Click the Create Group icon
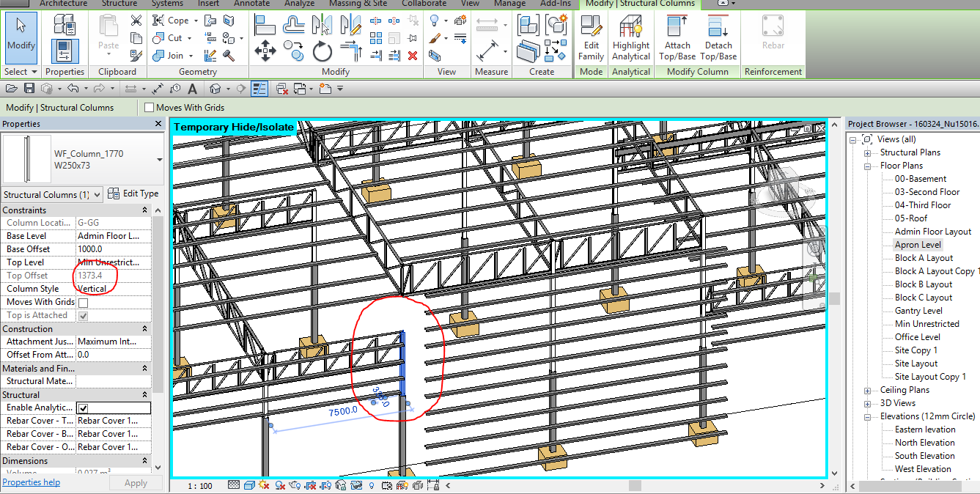The height and width of the screenshot is (494, 980). pos(557,25)
